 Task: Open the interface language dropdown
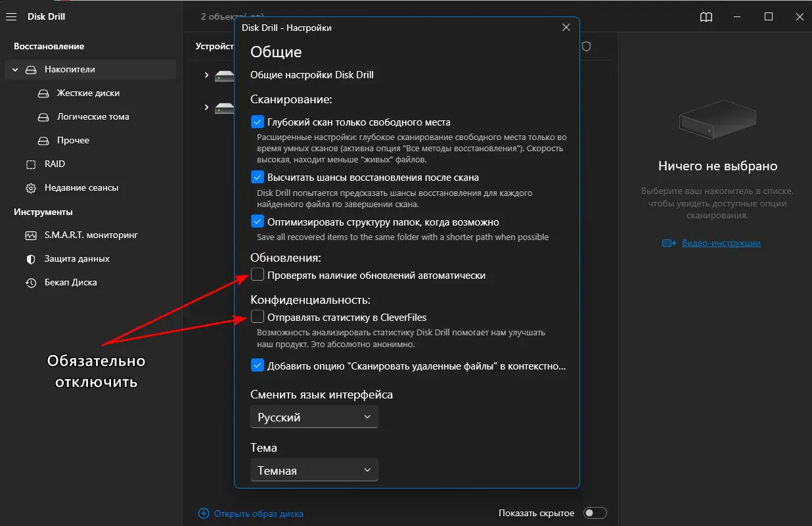(314, 418)
